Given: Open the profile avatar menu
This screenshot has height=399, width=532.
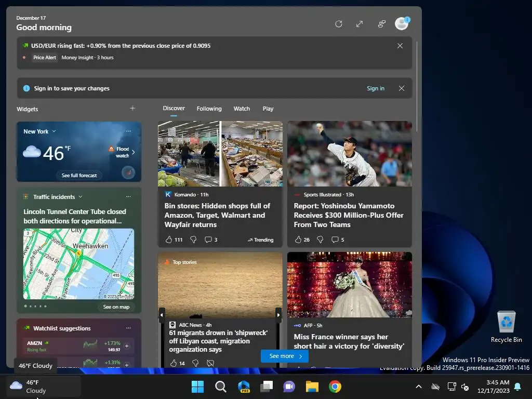Looking at the screenshot, I should click(402, 23).
